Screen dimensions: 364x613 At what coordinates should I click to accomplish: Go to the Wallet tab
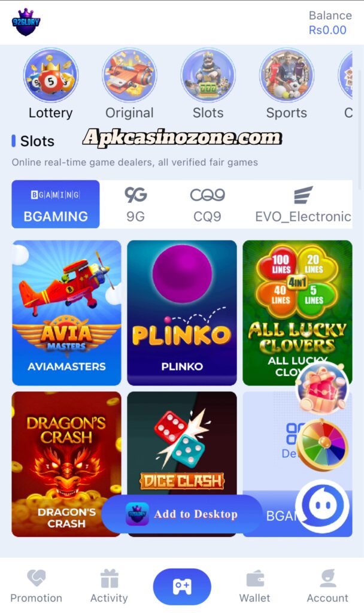tap(254, 587)
